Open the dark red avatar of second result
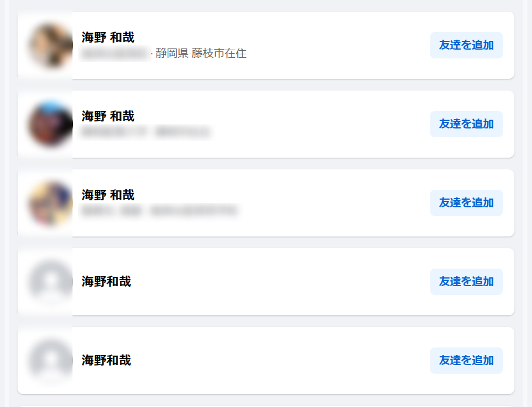The height and width of the screenshot is (407, 532). [x=50, y=124]
